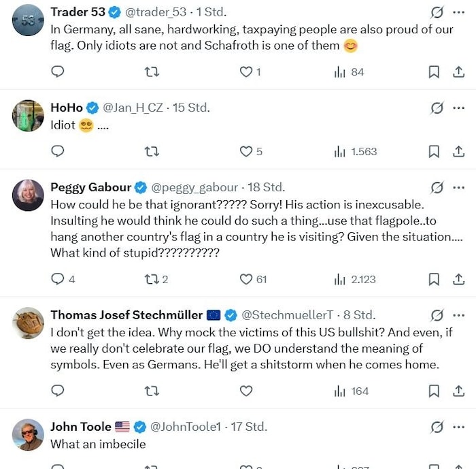Reply to Thomas Josef Stechmüller's post

point(58,391)
